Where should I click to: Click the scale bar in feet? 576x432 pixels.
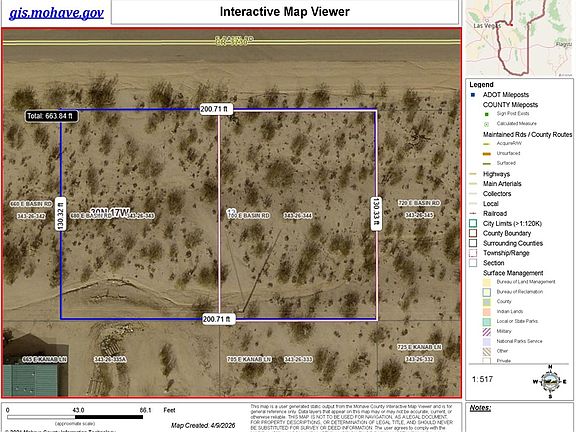click(75, 417)
